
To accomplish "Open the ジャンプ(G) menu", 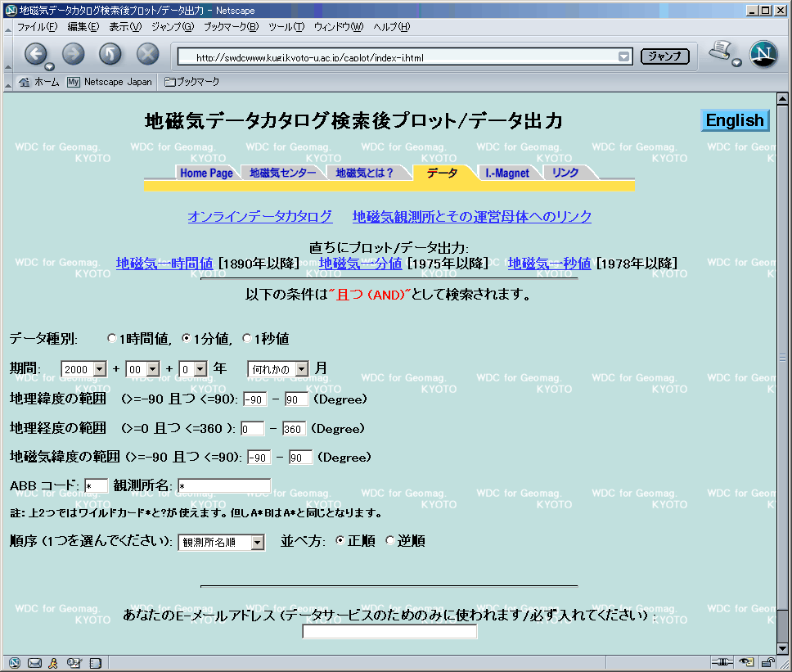I will click(173, 27).
